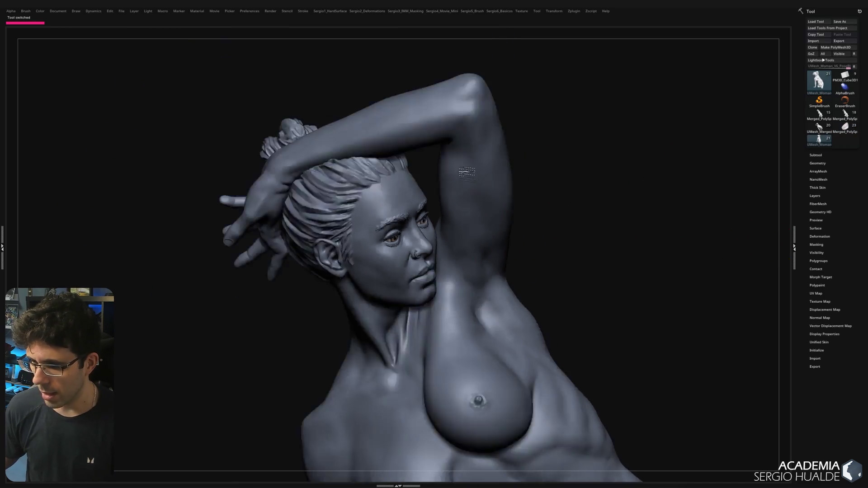The width and height of the screenshot is (868, 488).
Task: Pick the Merged_PolySp tool numbered 23
Action: pos(844,126)
